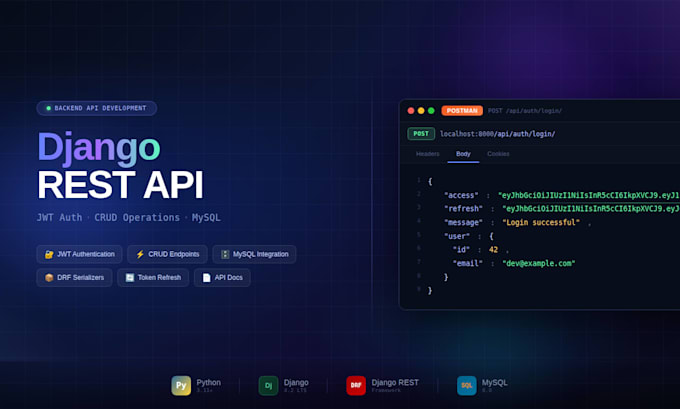
Task: Click the id value 42
Action: click(x=494, y=250)
